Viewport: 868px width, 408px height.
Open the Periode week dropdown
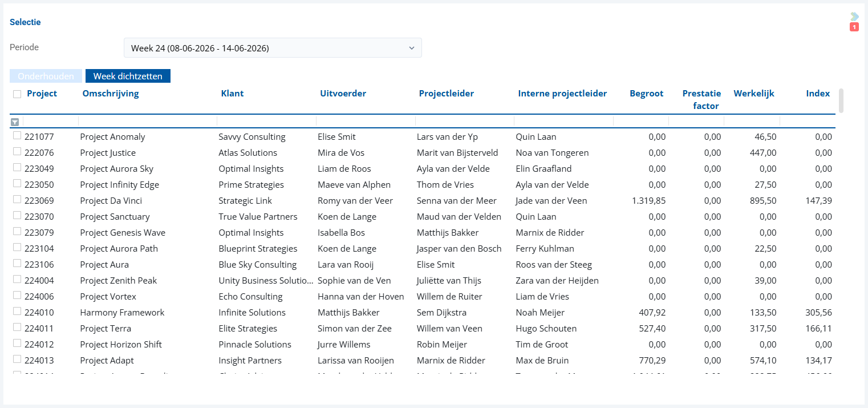[x=273, y=48]
